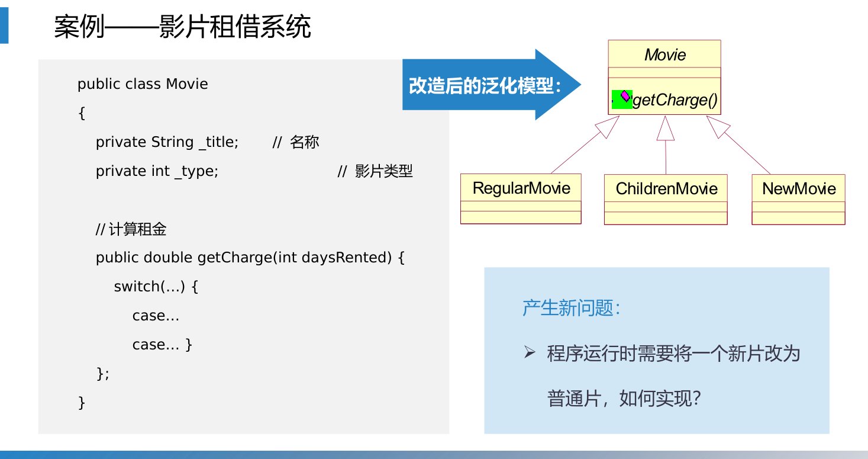Click the getCharge(int daysRented) method line
Viewport: 868px width, 459px height.
tap(250, 258)
